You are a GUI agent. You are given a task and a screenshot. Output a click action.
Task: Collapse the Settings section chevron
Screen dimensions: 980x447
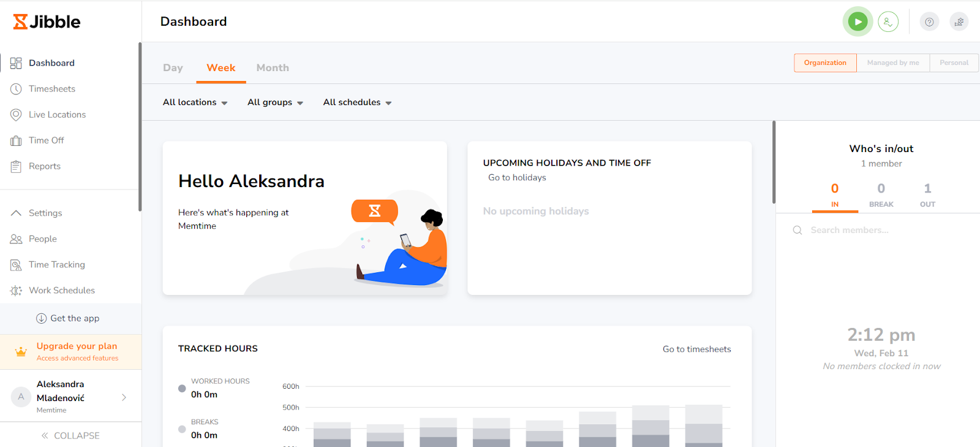tap(16, 213)
